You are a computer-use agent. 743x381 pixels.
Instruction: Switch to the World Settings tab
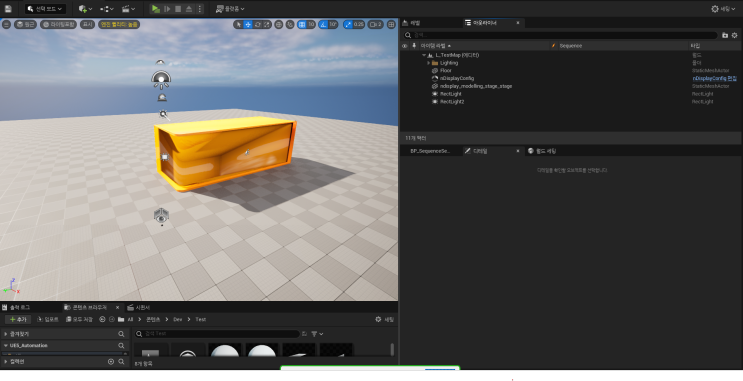coord(542,151)
